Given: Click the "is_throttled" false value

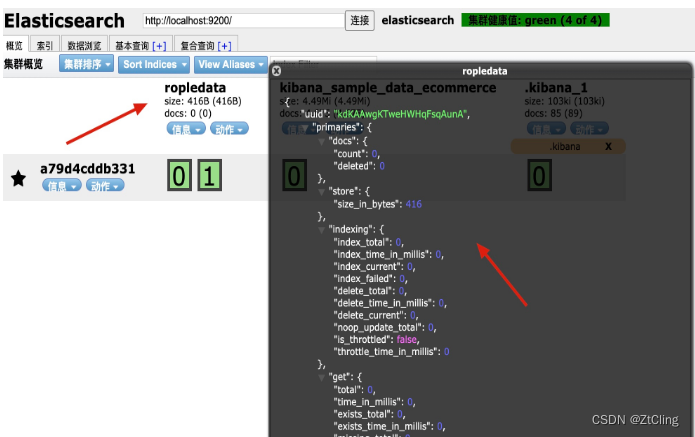Looking at the screenshot, I should click(406, 339).
